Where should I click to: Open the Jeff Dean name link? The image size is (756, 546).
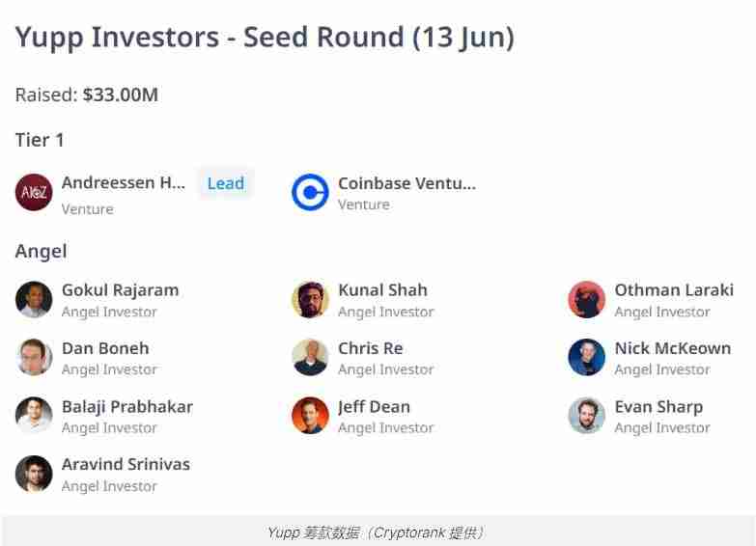tap(374, 406)
